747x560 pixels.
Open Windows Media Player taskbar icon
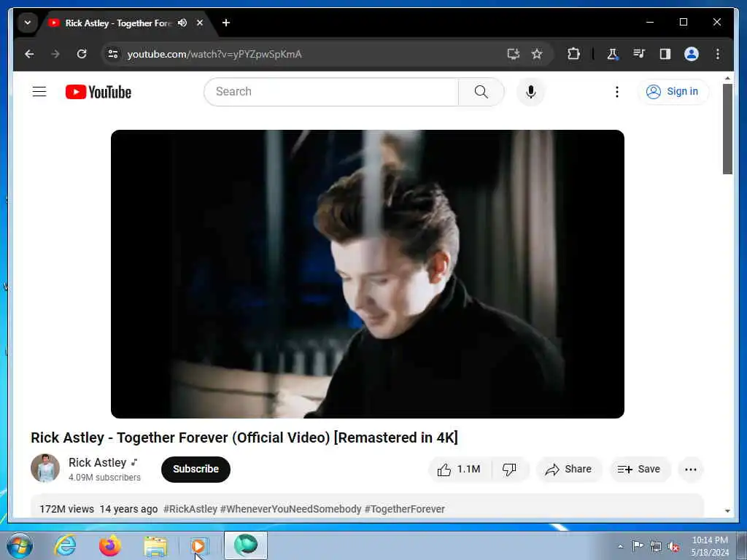(199, 545)
